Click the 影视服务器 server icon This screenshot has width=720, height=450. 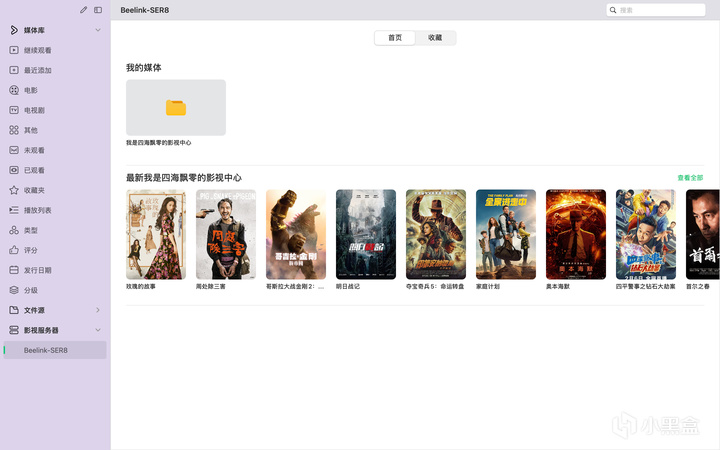[14, 330]
